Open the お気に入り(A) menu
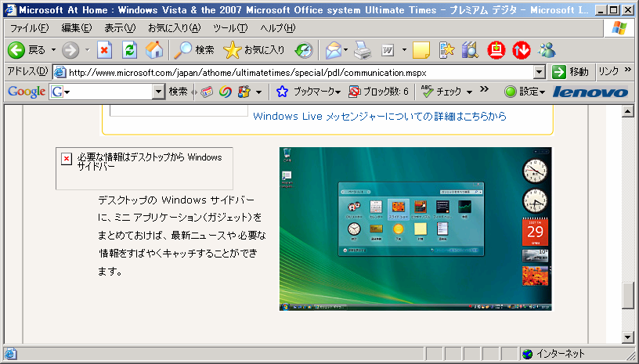 point(174,28)
